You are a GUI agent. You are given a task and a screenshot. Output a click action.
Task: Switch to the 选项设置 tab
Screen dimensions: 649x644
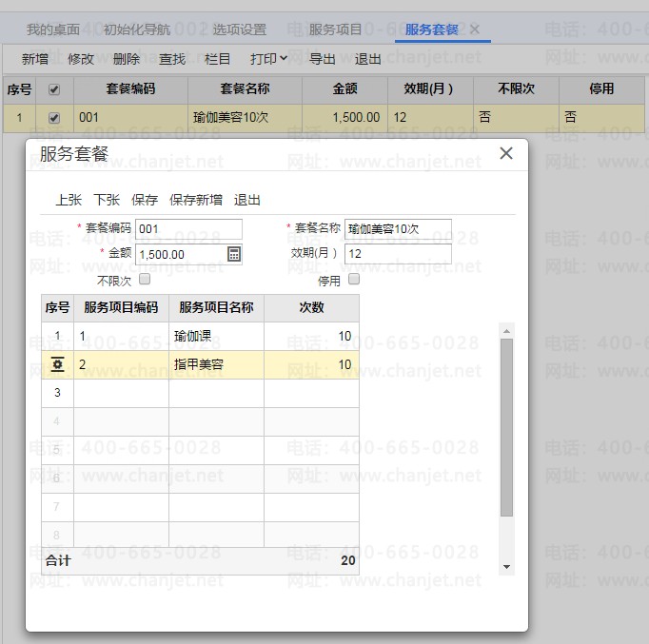pyautogui.click(x=239, y=29)
